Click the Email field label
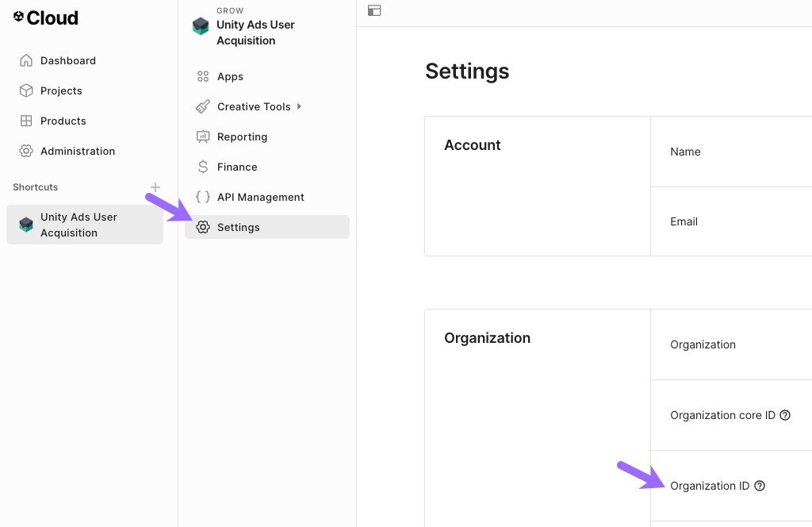The height and width of the screenshot is (527, 812). click(x=684, y=221)
